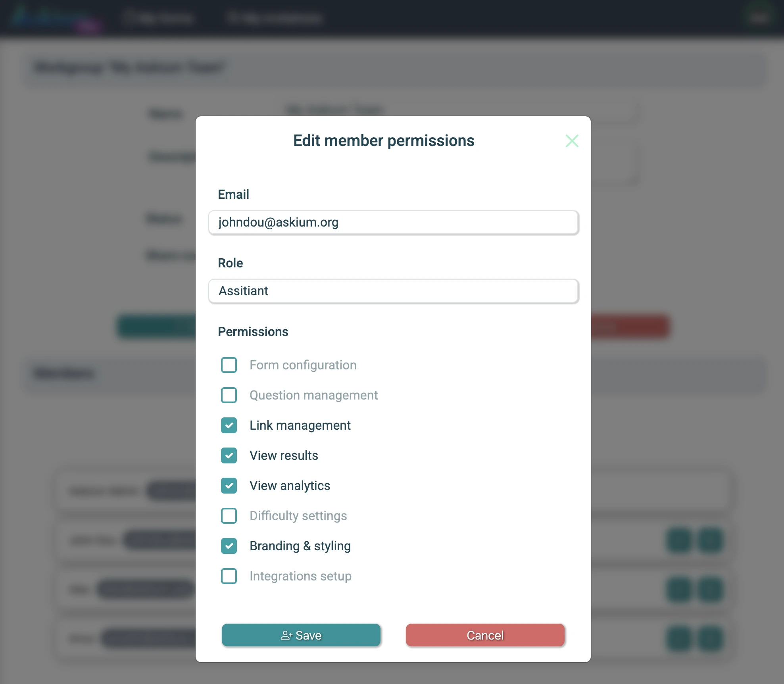Enable the Question management checkbox
This screenshot has width=784, height=684.
point(229,395)
